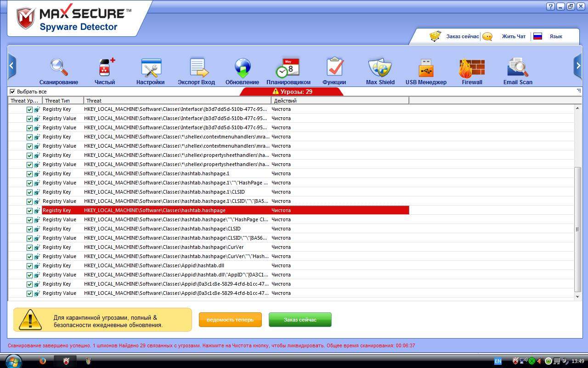Open Max Shield icon
This screenshot has height=368, width=588.
380,68
